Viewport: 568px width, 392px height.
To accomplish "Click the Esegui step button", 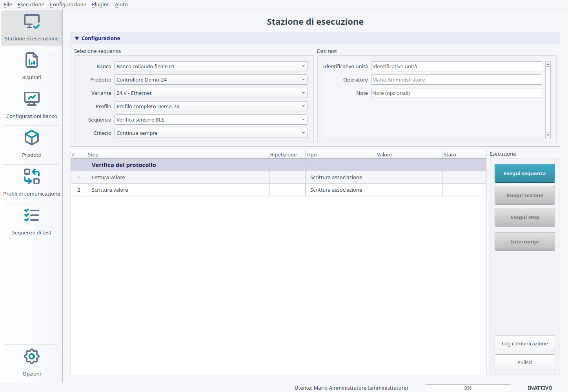I will click(x=525, y=217).
